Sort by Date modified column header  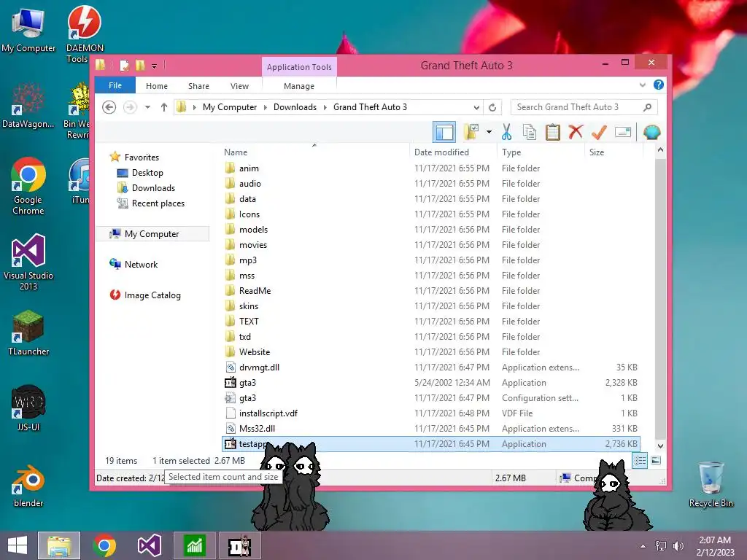(x=452, y=152)
